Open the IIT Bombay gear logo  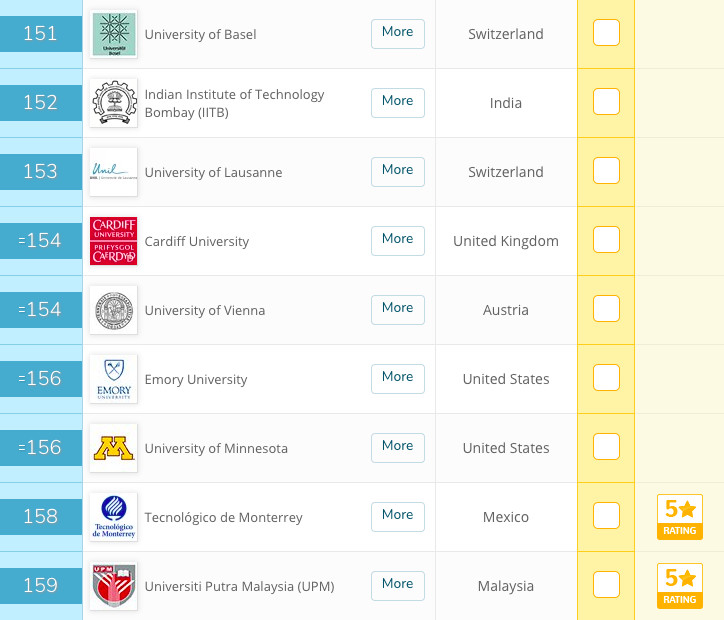tap(114, 102)
